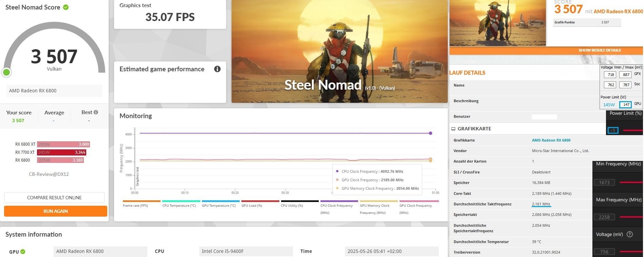The image size is (644, 257).
Task: Click the green score marker on gauge
Action: (6, 72)
